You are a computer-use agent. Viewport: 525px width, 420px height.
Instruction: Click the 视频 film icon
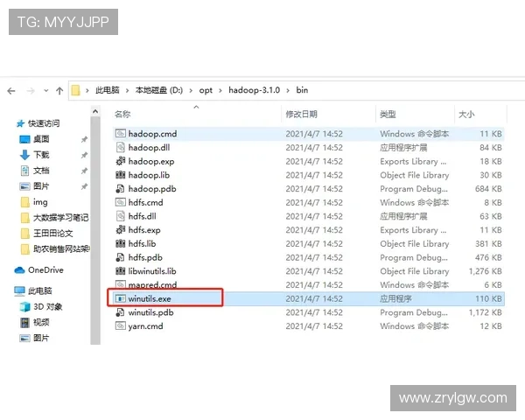(x=24, y=323)
